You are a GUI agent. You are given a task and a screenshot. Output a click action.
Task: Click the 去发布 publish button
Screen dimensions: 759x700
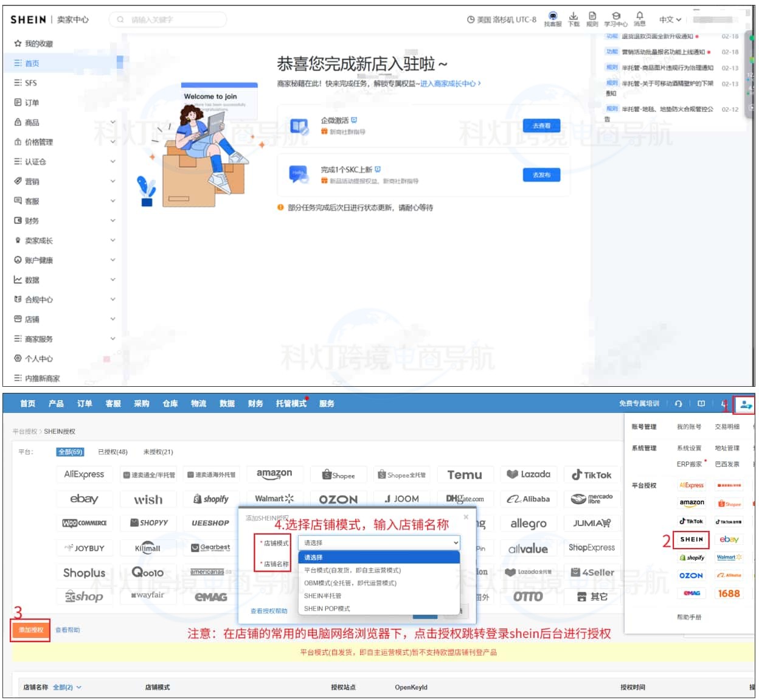click(x=542, y=175)
